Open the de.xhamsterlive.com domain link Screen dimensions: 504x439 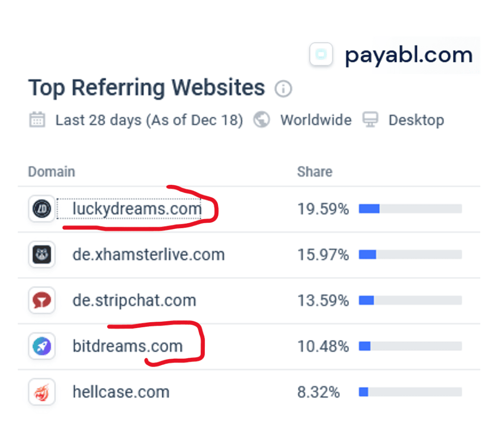[x=149, y=255]
